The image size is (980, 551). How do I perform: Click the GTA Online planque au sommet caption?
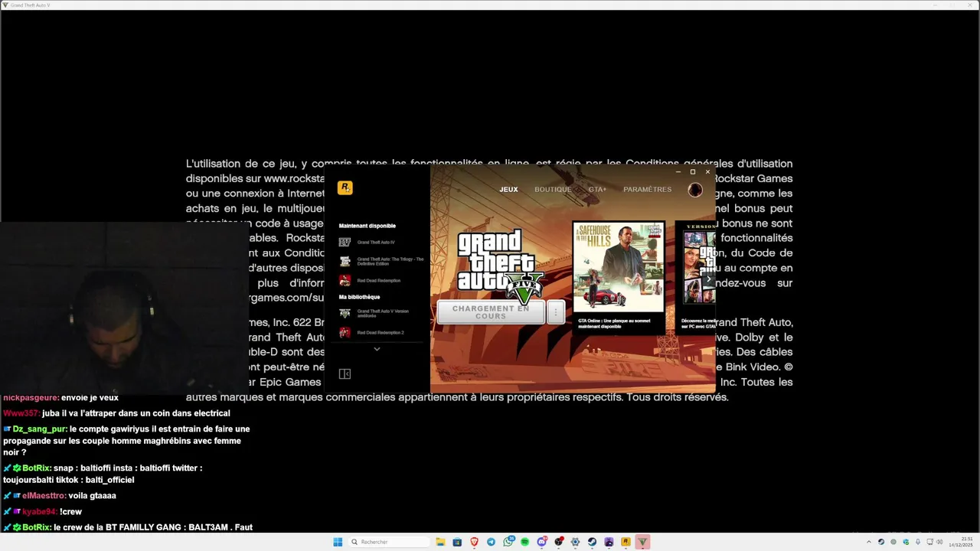click(x=614, y=324)
